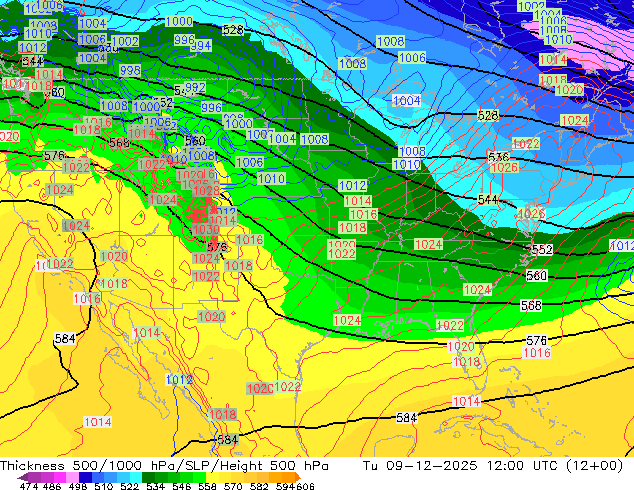The height and width of the screenshot is (490, 634).
Task: Pick the brightest lime green legend swatch
Action: [199, 477]
